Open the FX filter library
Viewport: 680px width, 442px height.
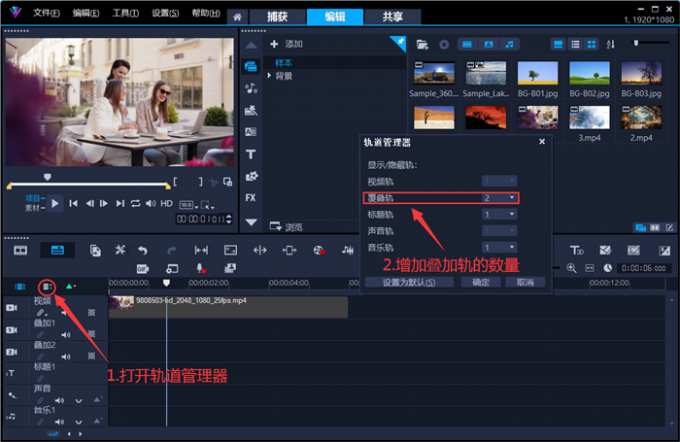click(x=250, y=198)
